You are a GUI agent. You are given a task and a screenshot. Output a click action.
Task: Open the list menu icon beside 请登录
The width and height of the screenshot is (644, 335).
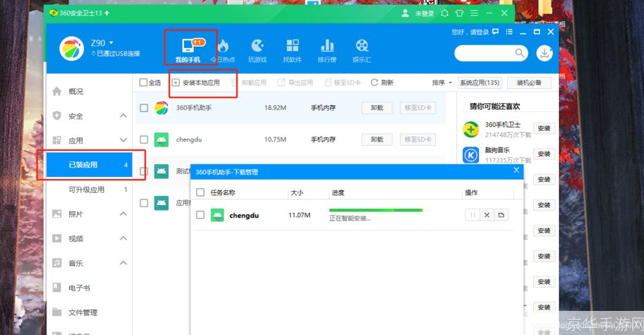[509, 31]
